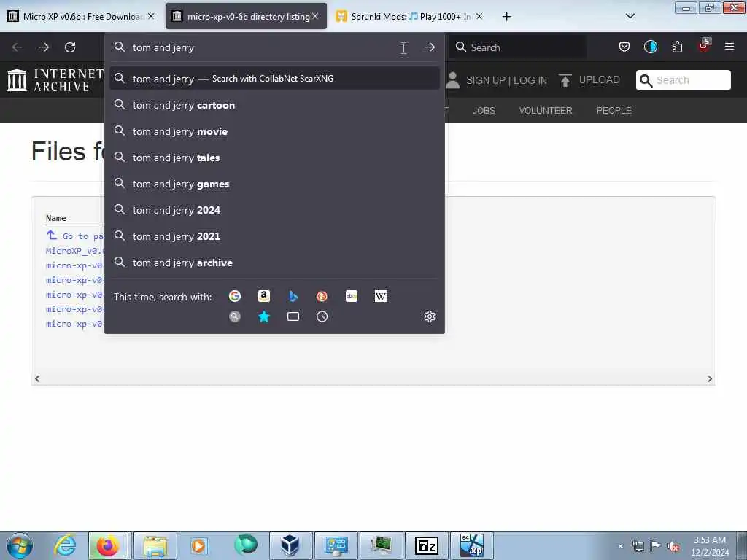
Task: Select suggestion tom and jerry cartoon
Action: pos(274,105)
